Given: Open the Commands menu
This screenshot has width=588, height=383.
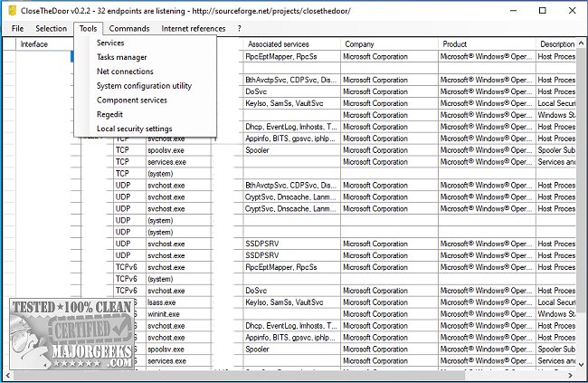Looking at the screenshot, I should click(129, 29).
